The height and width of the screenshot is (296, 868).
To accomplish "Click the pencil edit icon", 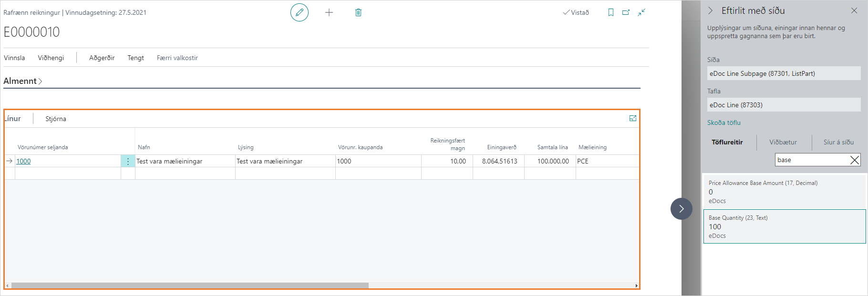I will coord(300,12).
